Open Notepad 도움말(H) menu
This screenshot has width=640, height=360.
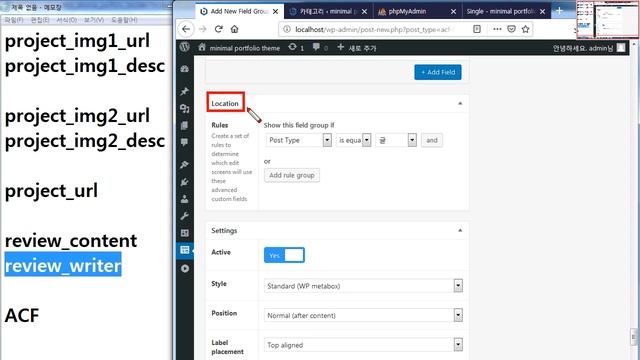click(x=124, y=20)
